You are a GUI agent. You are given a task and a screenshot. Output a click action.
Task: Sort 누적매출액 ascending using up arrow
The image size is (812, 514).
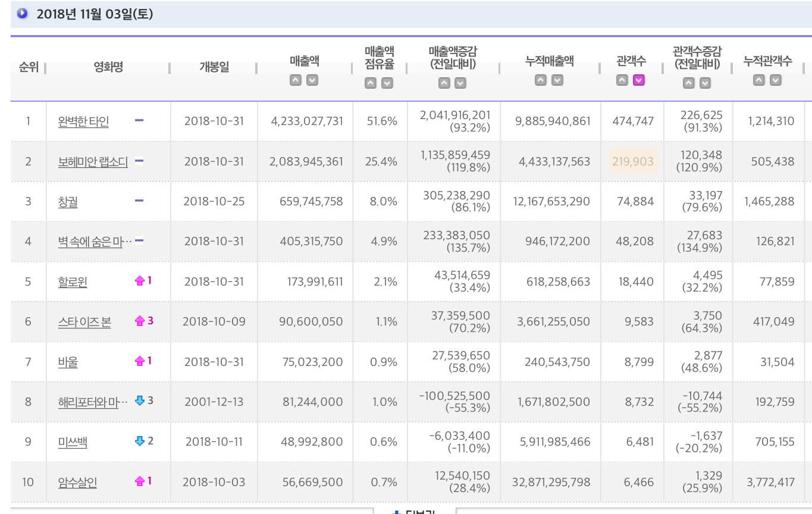[x=540, y=80]
